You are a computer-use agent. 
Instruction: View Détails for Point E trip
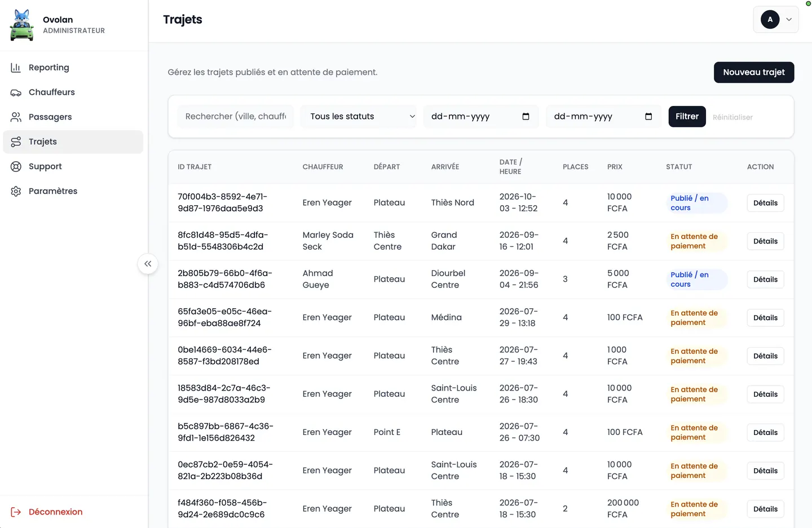pyautogui.click(x=765, y=433)
